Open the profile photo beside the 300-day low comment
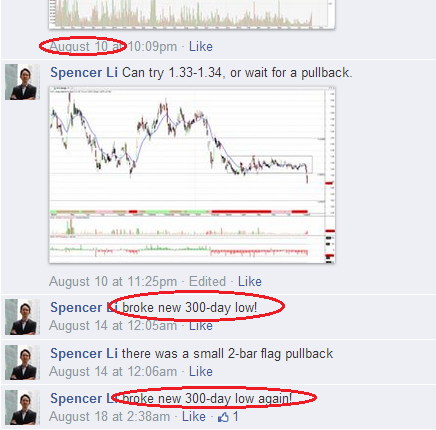This screenshot has width=436, height=430. click(x=22, y=317)
